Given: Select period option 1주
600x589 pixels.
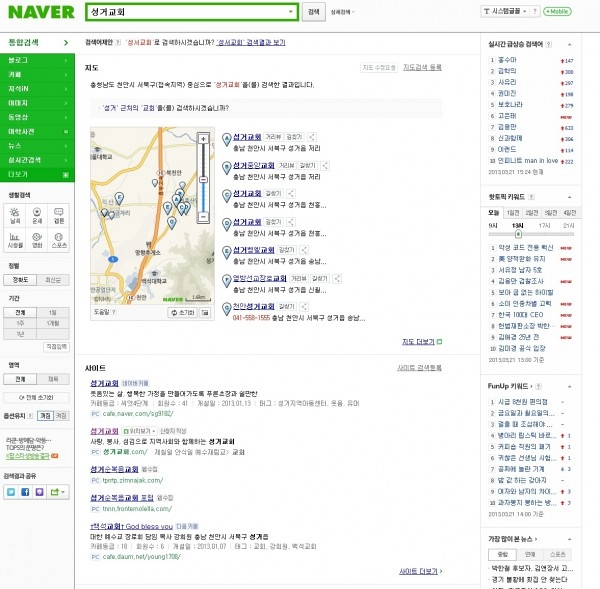Looking at the screenshot, I should click(20, 323).
